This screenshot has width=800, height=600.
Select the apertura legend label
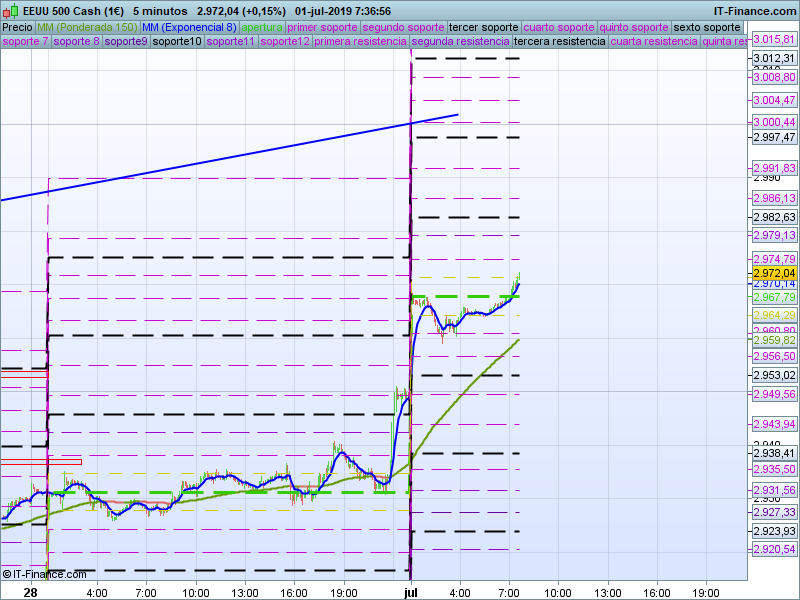point(262,27)
